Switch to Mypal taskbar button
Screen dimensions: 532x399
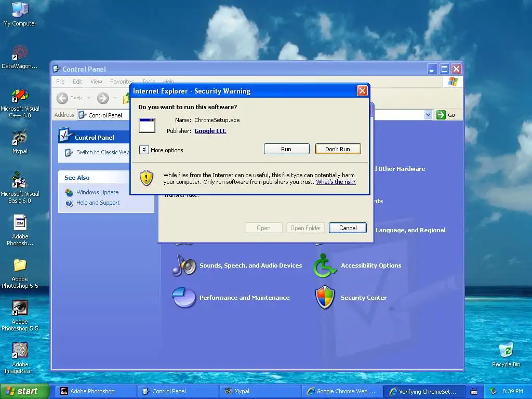(260, 391)
